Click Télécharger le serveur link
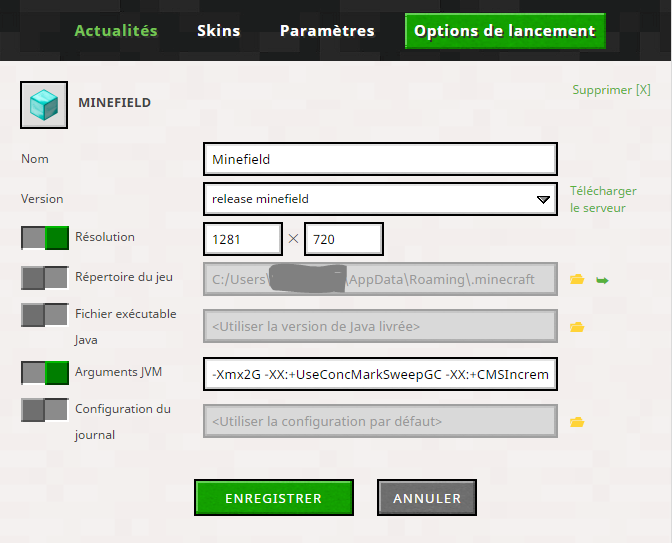 (603, 199)
